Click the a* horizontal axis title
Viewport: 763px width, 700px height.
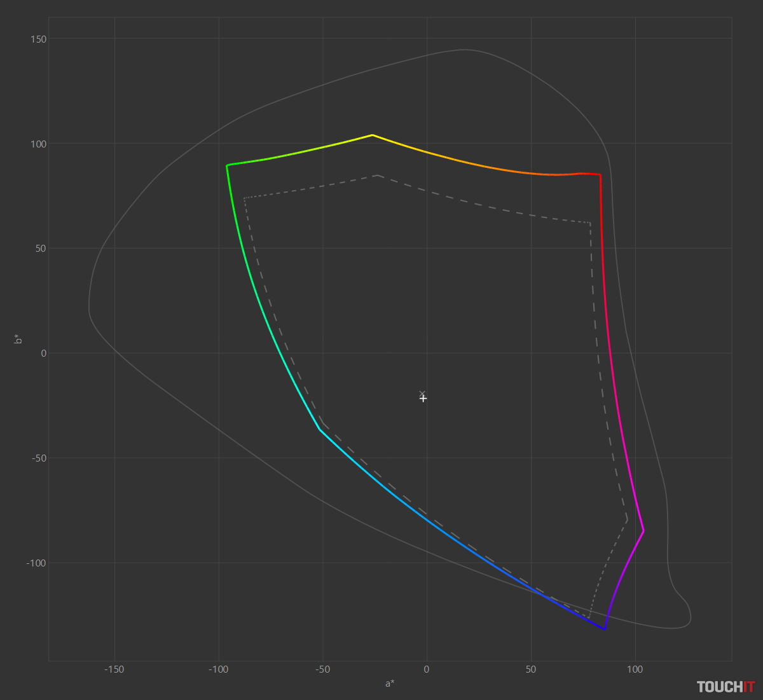pos(390,683)
